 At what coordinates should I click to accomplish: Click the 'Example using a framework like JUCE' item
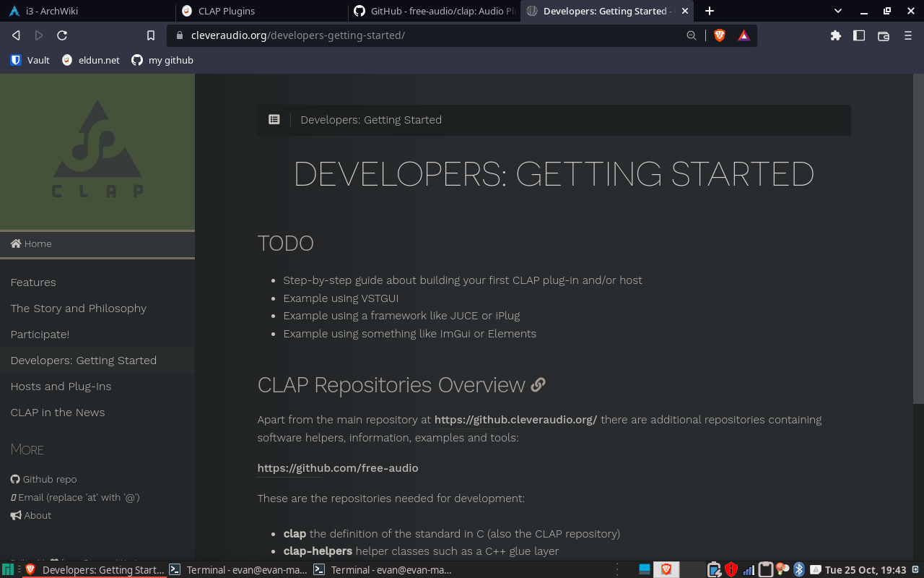point(401,316)
